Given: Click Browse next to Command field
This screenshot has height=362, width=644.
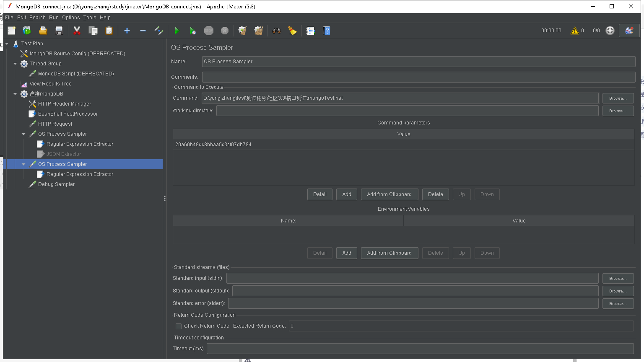Looking at the screenshot, I should click(x=618, y=98).
